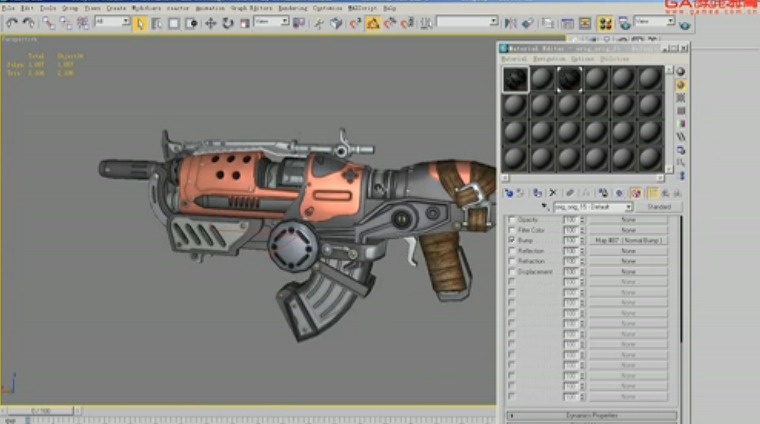Enable the Refraction map checkbox
The image size is (760, 424).
tap(511, 261)
